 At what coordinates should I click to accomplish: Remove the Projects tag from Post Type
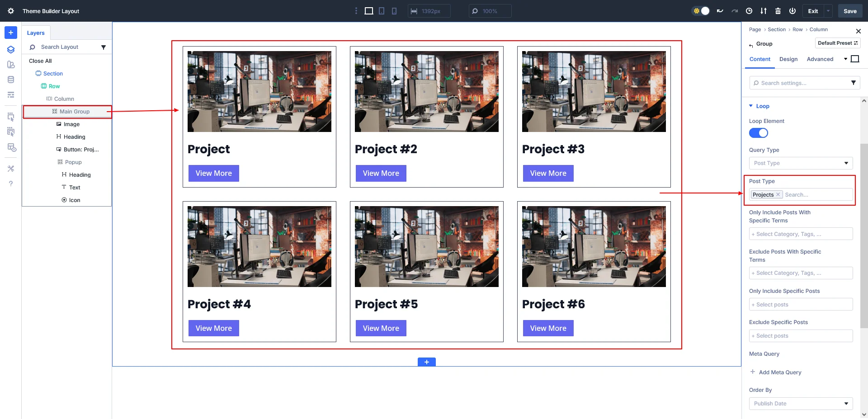coord(778,195)
